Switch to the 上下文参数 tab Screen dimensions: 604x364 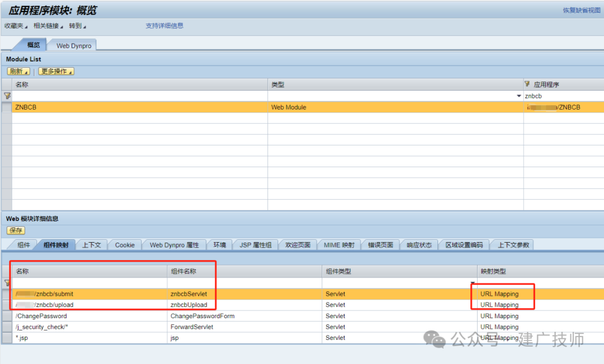click(x=513, y=245)
